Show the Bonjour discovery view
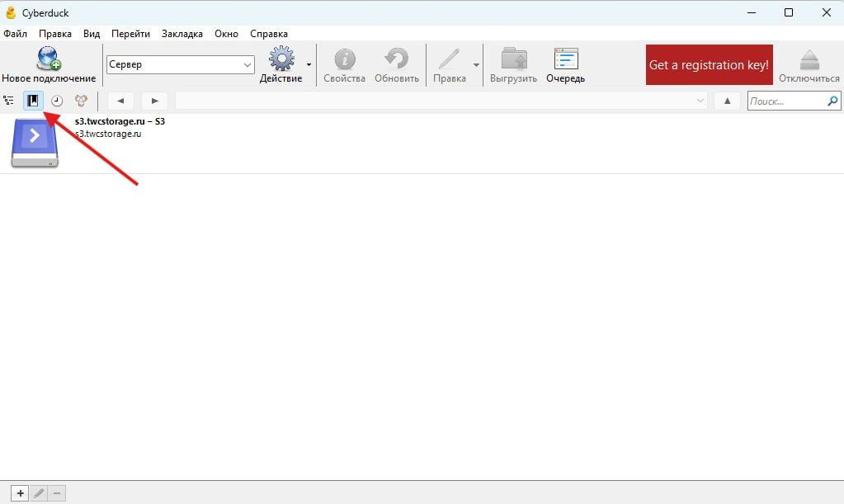The image size is (844, 504). [x=81, y=101]
